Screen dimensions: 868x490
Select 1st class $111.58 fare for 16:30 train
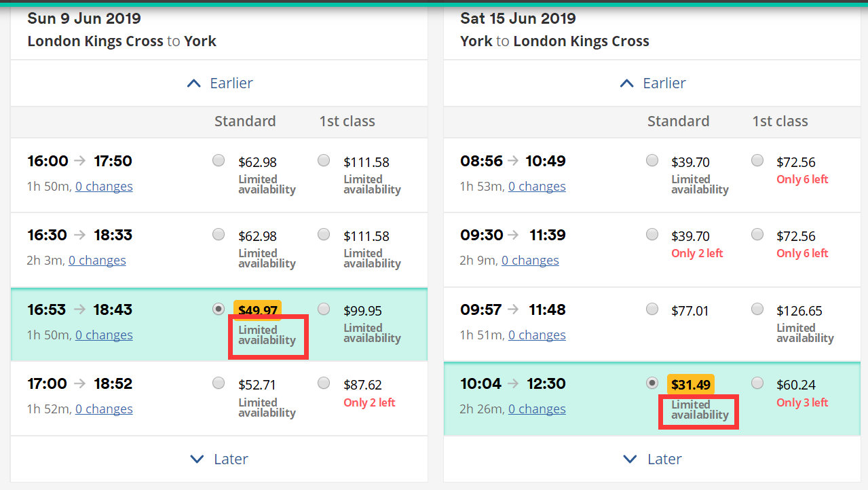(x=324, y=235)
